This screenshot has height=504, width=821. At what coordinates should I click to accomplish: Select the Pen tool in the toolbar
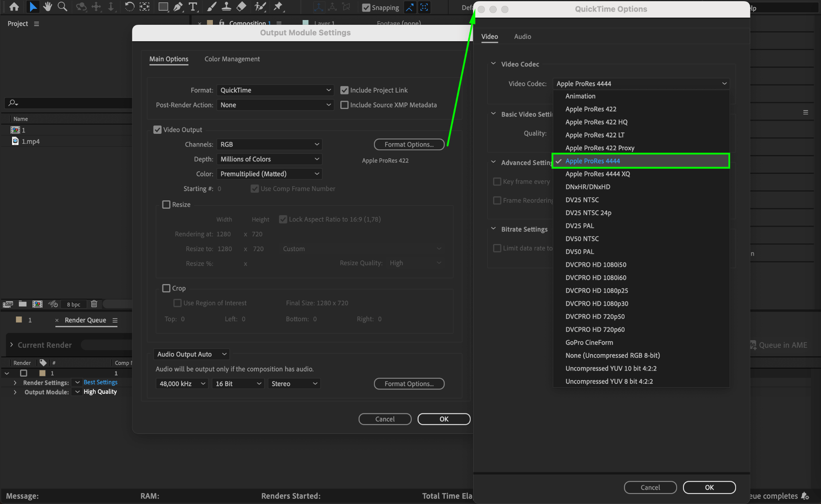(178, 7)
